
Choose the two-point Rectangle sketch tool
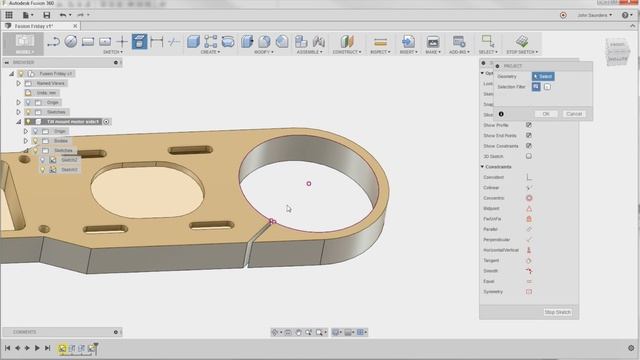pyautogui.click(x=88, y=42)
